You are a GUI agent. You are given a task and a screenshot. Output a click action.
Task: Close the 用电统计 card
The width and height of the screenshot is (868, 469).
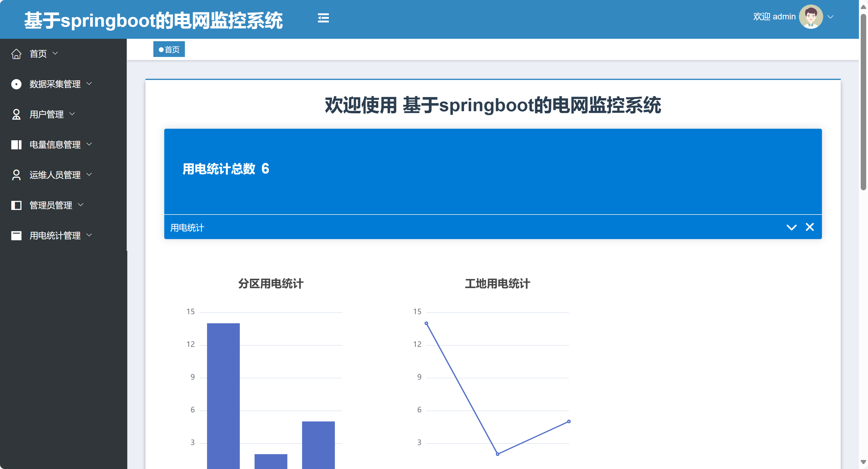[810, 227]
